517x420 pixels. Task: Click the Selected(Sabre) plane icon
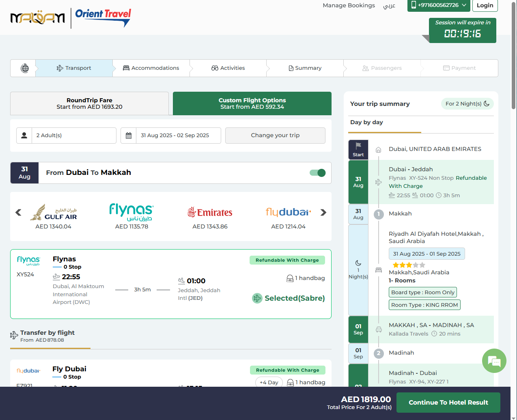click(257, 298)
